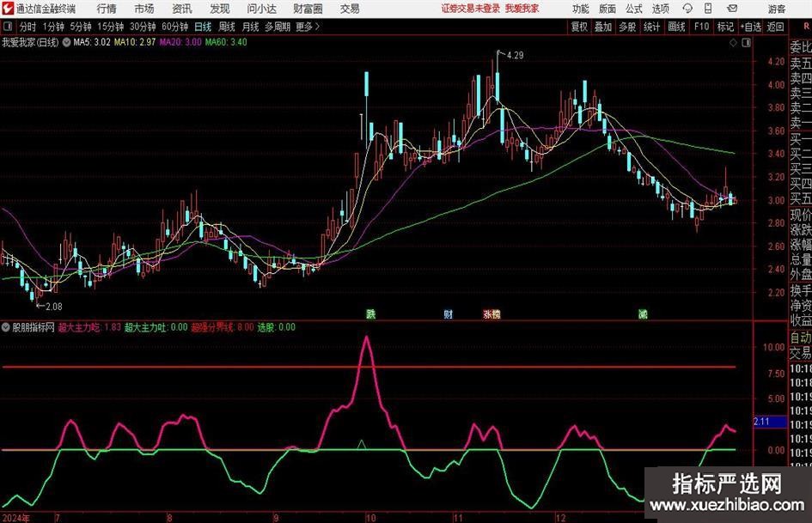Open the 行情 menu
Screen dimensions: 812x523
click(x=107, y=9)
